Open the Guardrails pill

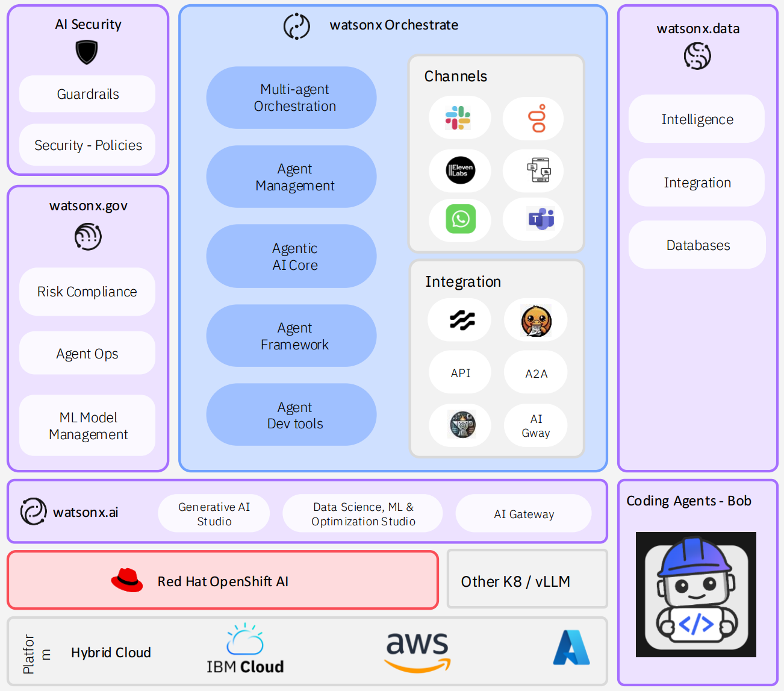tap(87, 94)
